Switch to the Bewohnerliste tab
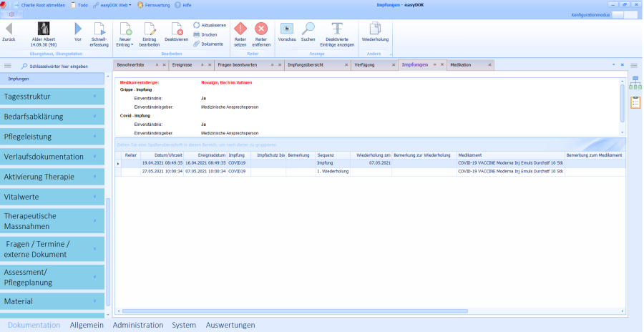The image size is (644, 332). coord(135,64)
